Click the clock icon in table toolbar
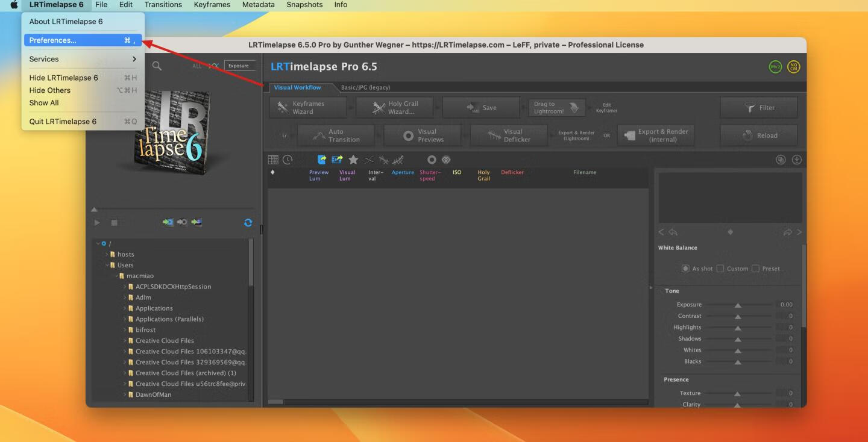Screen dimensions: 868x442 tap(288, 160)
